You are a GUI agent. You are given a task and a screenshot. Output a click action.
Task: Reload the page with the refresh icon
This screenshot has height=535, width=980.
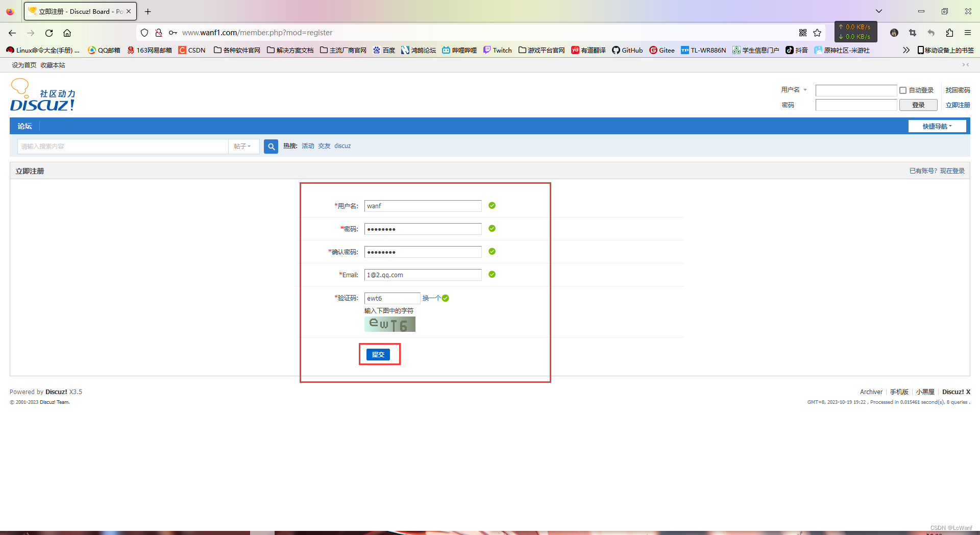click(x=49, y=33)
